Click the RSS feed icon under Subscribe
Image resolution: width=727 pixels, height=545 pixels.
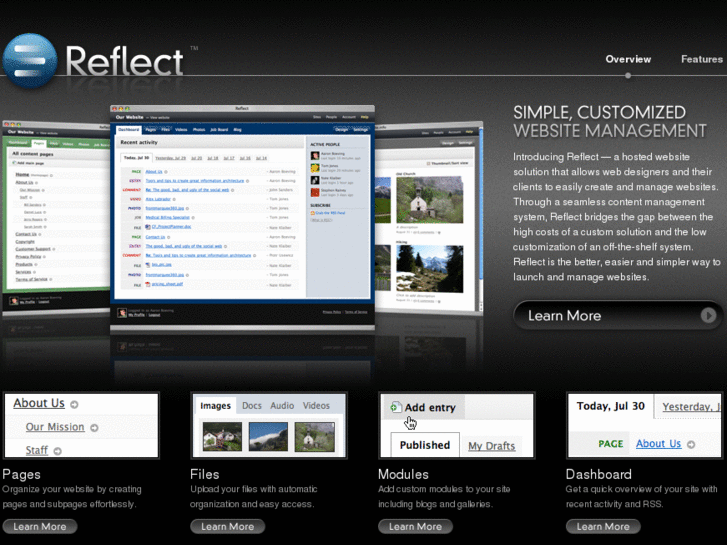point(312,213)
